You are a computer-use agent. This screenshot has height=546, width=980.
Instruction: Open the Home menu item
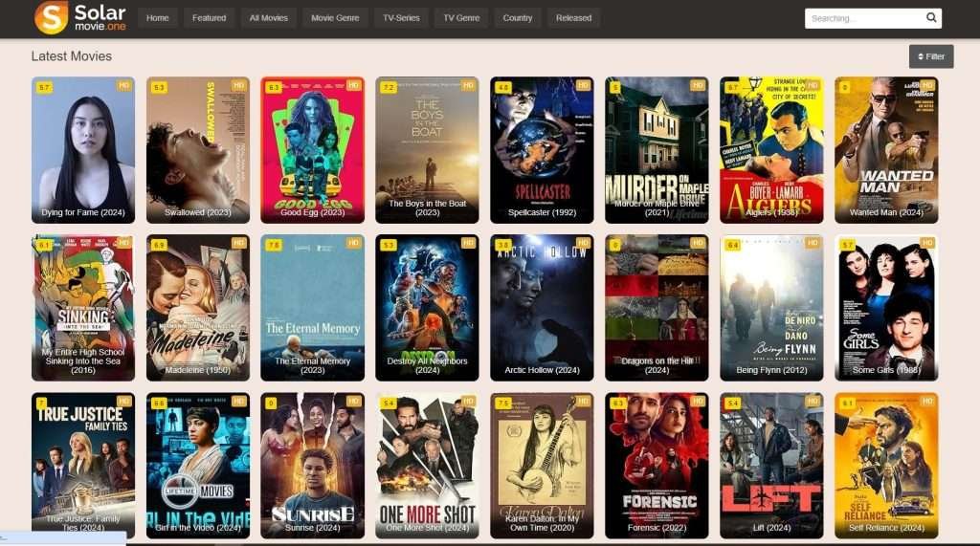coord(158,18)
